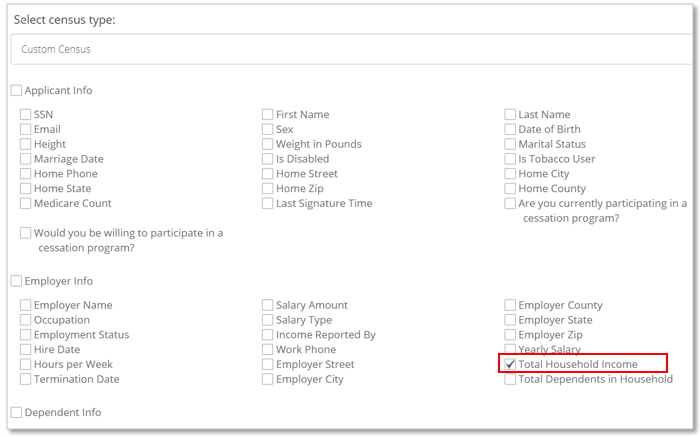
Task: Check the Sex field checkbox
Action: click(267, 129)
